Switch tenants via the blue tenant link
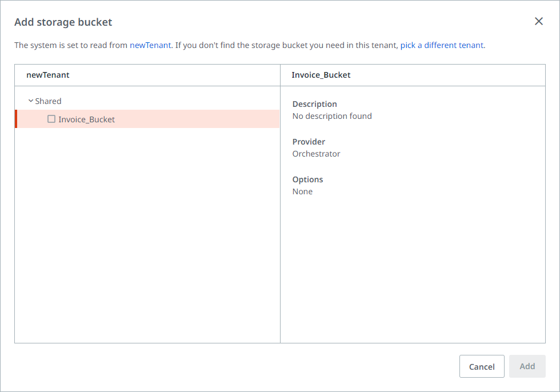 (442, 45)
